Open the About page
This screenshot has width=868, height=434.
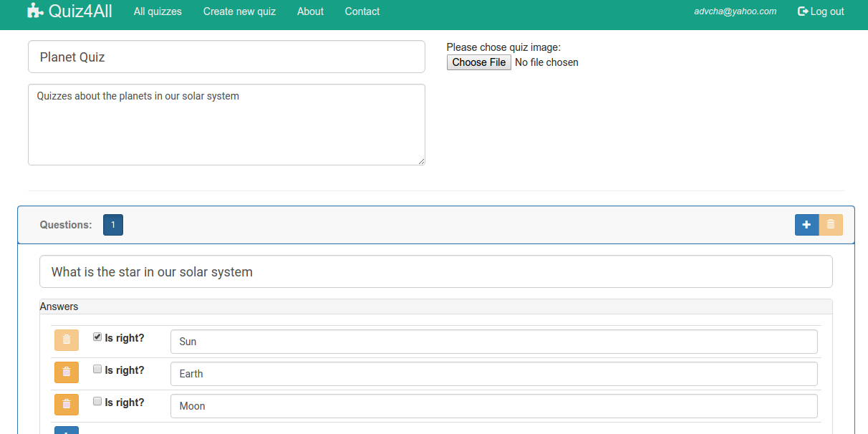click(x=310, y=11)
